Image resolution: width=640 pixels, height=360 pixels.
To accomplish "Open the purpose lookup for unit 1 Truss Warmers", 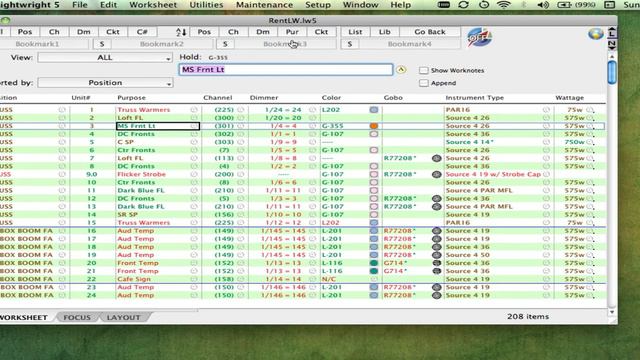I will [x=194, y=110].
